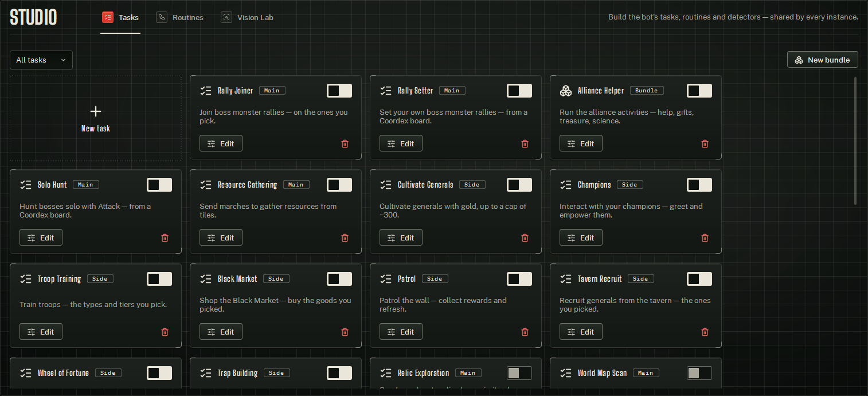Image resolution: width=868 pixels, height=396 pixels.
Task: Edit the Champions task
Action: click(x=581, y=238)
